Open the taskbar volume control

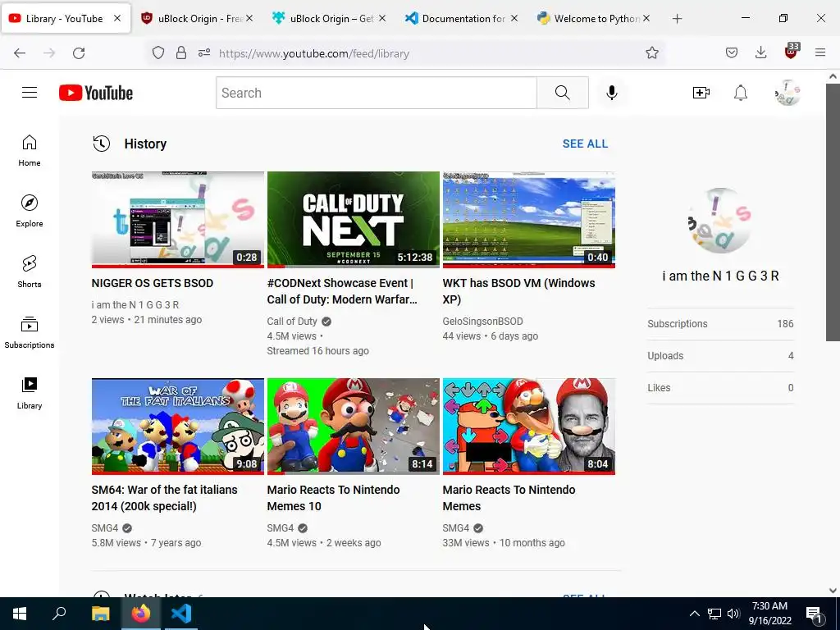pos(734,614)
